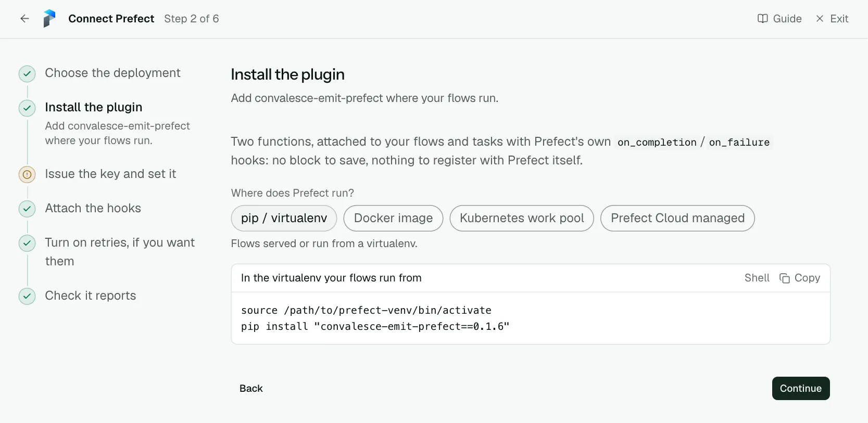This screenshot has width=868, height=423.
Task: Click the Exit X icon
Action: pyautogui.click(x=820, y=19)
